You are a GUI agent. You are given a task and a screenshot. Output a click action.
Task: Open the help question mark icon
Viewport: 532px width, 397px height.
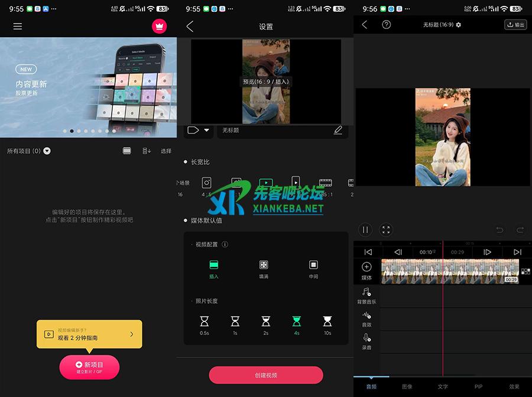click(x=387, y=25)
